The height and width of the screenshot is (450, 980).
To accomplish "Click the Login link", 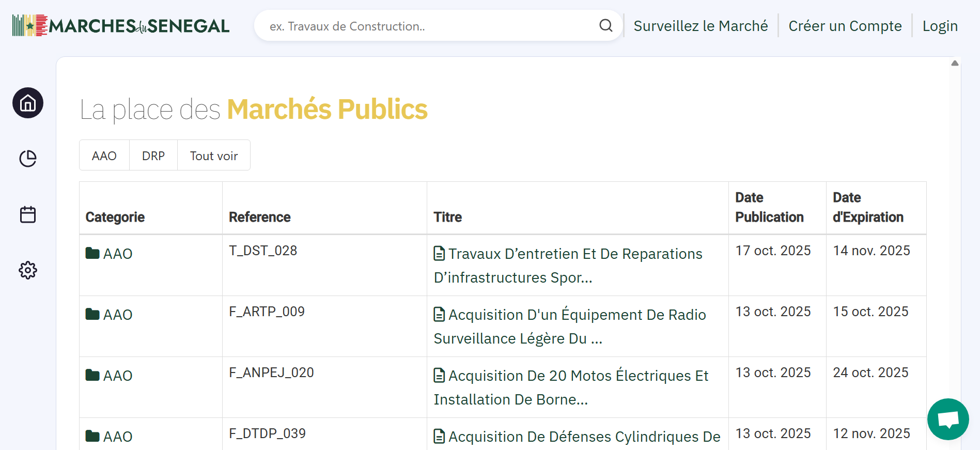I will coord(940,26).
